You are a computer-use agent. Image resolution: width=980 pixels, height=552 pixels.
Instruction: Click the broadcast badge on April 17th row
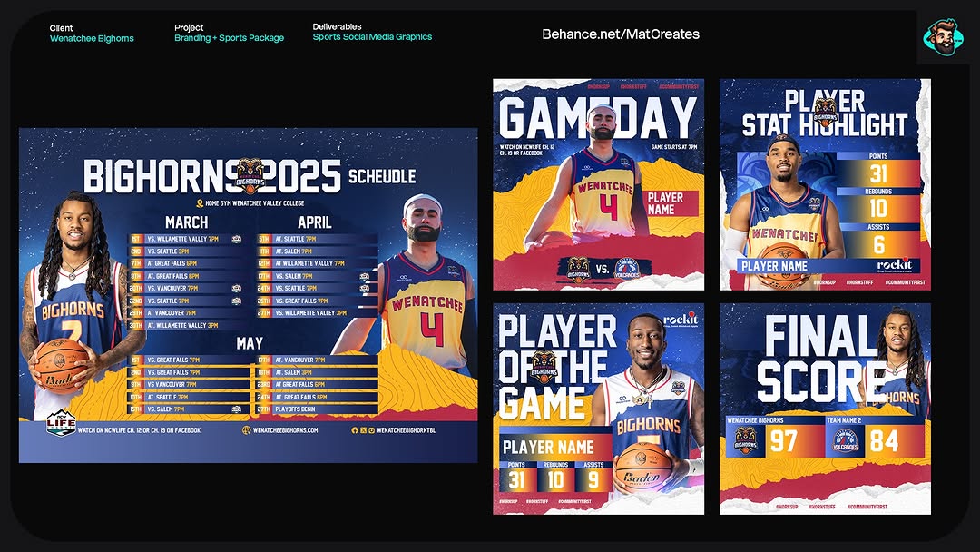point(365,276)
